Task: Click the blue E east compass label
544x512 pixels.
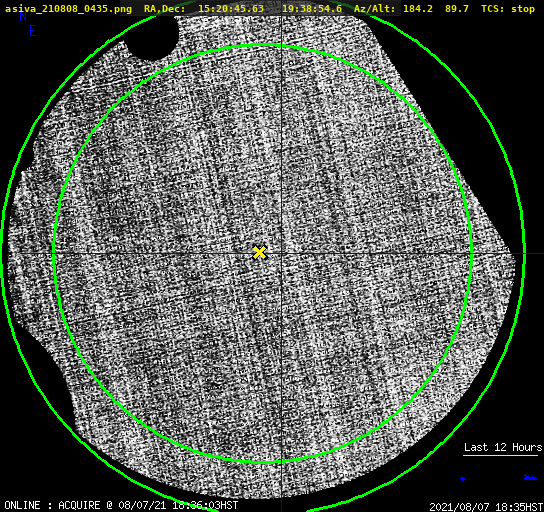Action: (33, 31)
